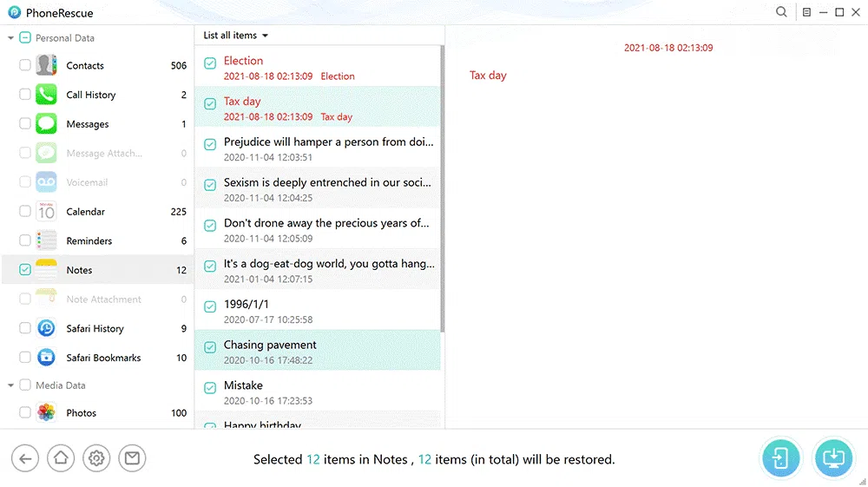Collapse the Media Data section

pos(10,385)
